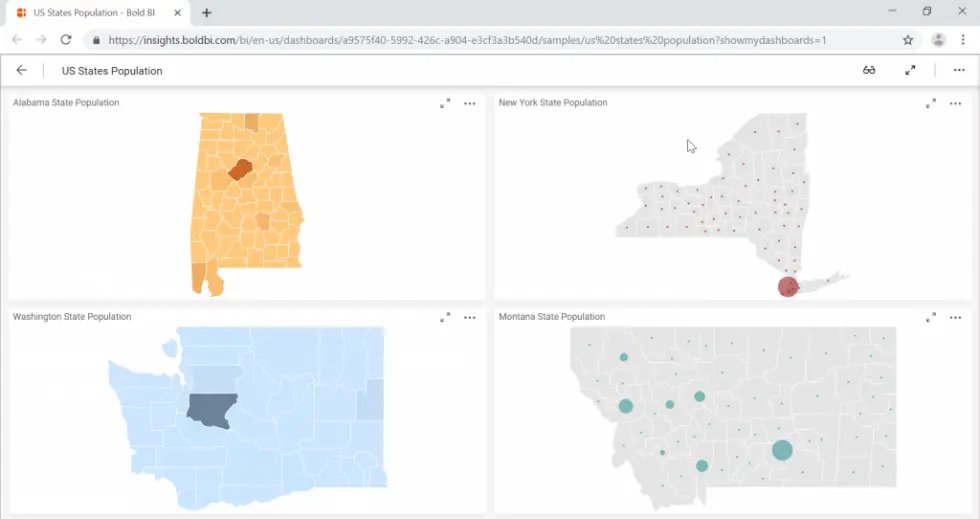Enter dashboard fullscreen mode
Viewport: 980px width, 519px height.
coord(910,71)
